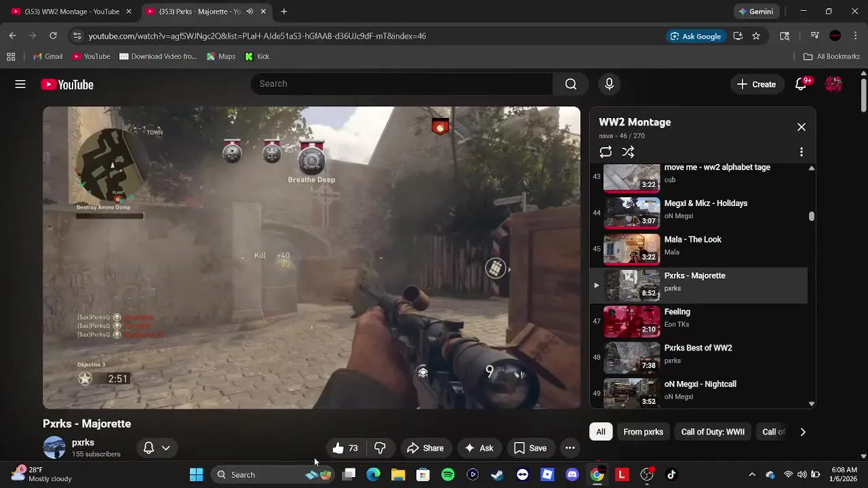Open Steam from the taskbar

[498, 474]
